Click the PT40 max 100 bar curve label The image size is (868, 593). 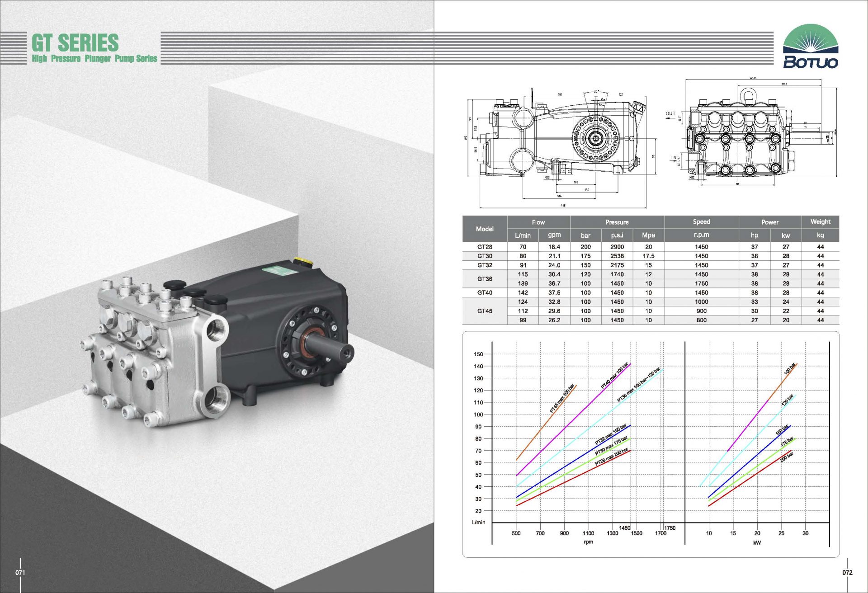[614, 376]
